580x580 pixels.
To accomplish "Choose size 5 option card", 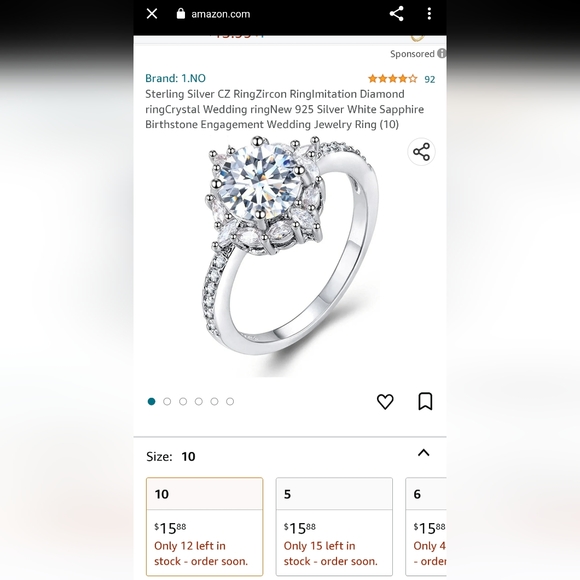I will click(334, 527).
